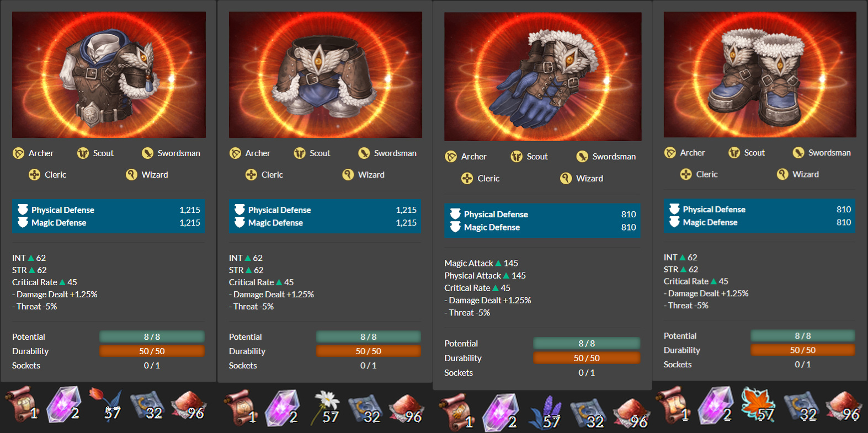Image resolution: width=868 pixels, height=433 pixels.
Task: Click Physical Defense shield icon on the boots card
Action: [674, 209]
